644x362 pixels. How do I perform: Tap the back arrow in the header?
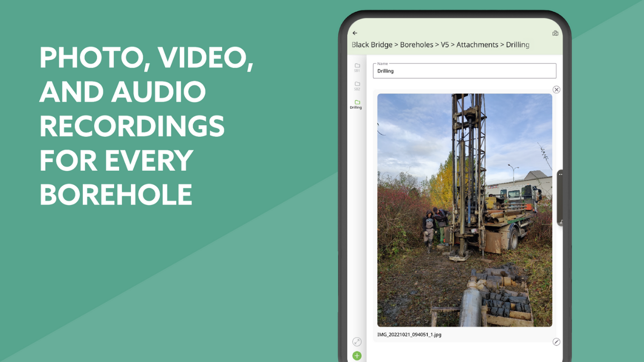355,33
